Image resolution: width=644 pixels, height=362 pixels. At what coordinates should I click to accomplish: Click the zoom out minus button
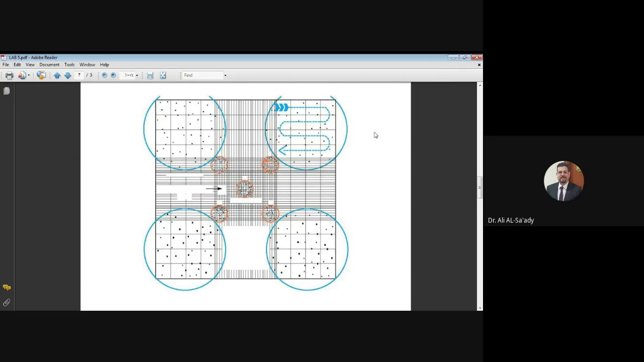(x=104, y=75)
